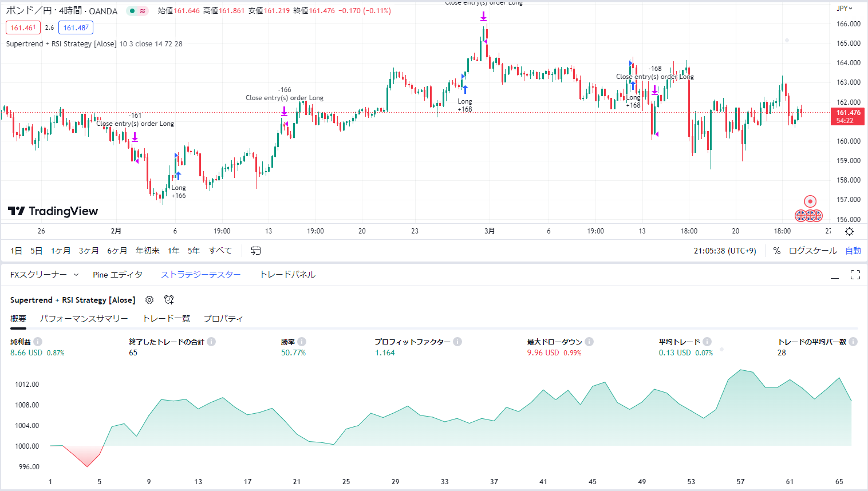
Task: Set range to 1ヶ月
Action: [61, 251]
